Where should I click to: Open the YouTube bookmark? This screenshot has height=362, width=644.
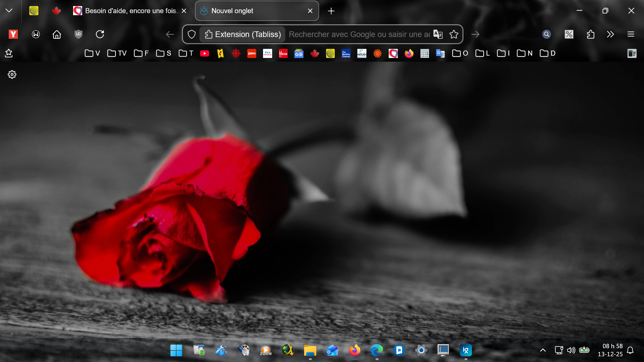tap(204, 53)
